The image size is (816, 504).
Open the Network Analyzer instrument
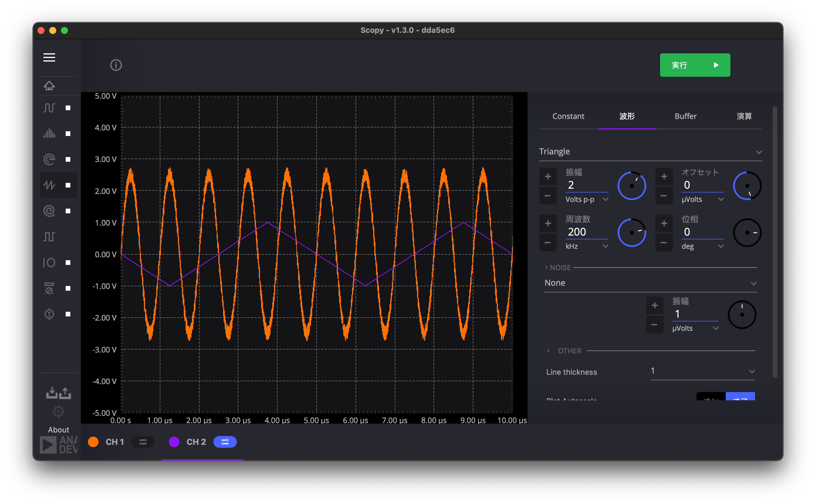pyautogui.click(x=49, y=159)
